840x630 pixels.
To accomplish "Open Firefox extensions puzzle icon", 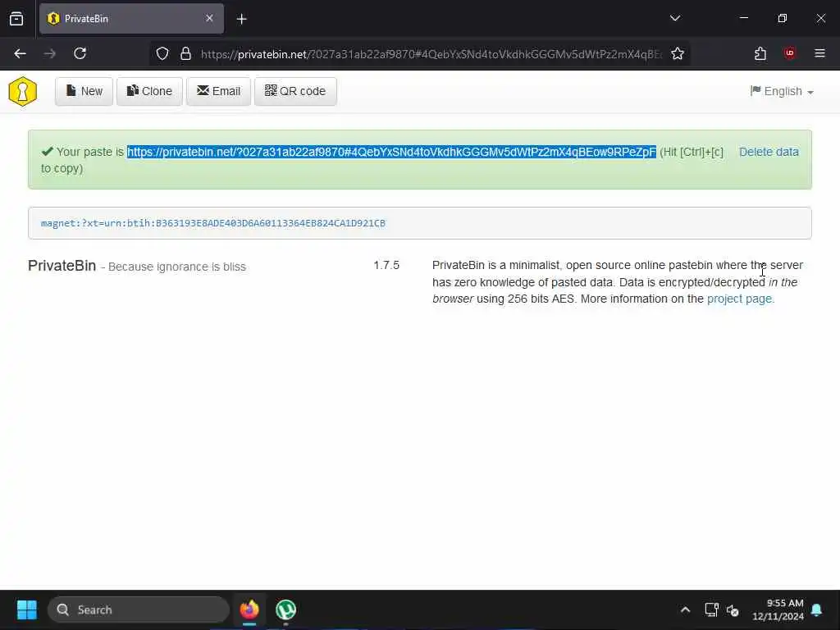I will pos(760,53).
